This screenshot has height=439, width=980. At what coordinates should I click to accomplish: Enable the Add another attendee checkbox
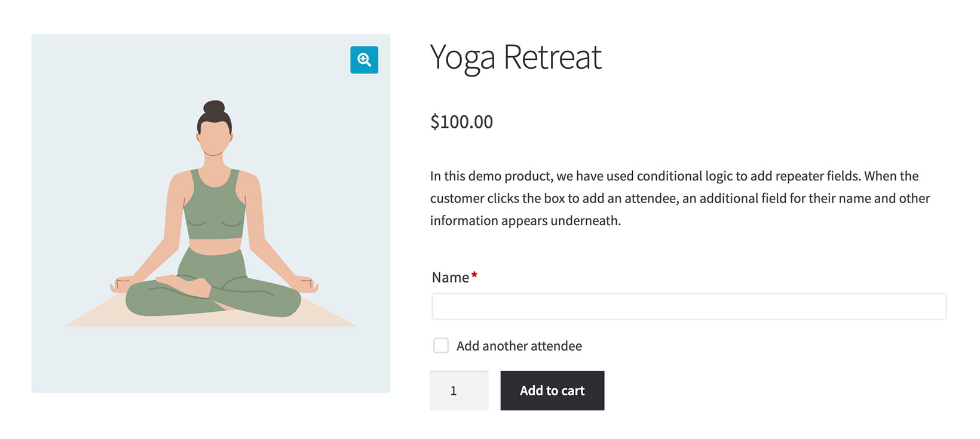[441, 346]
